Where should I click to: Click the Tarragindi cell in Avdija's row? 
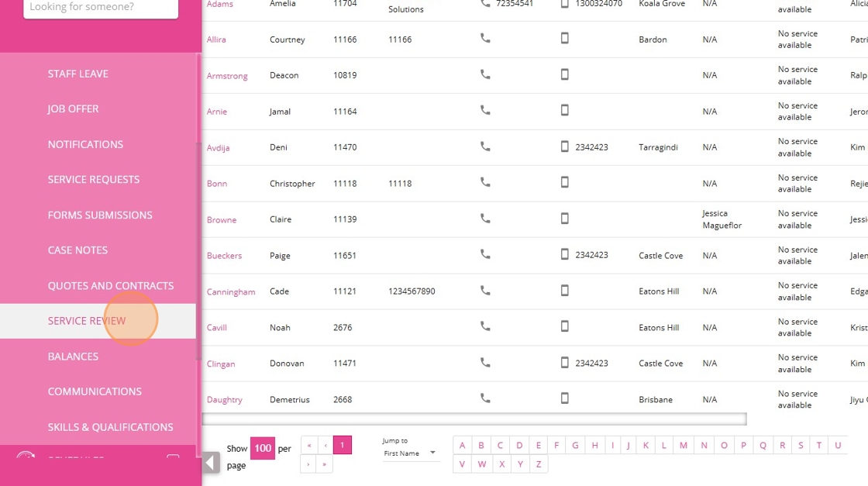658,147
